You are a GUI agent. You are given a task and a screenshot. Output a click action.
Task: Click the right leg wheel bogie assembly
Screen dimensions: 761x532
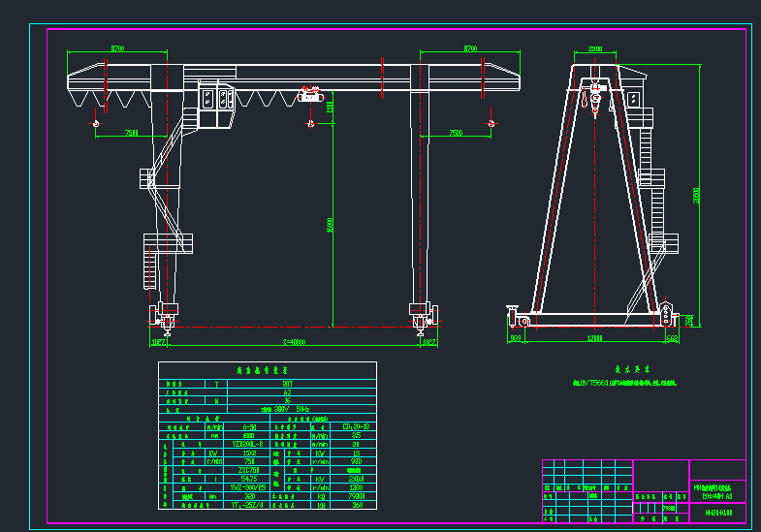click(x=424, y=318)
